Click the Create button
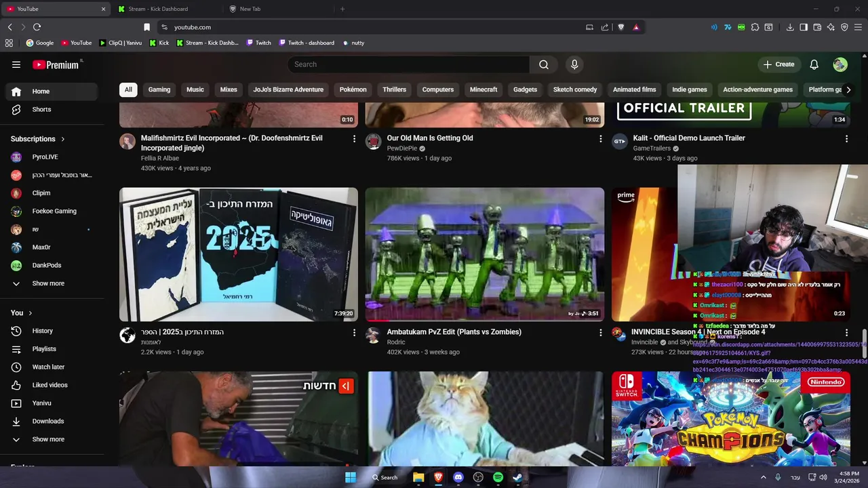 click(778, 64)
